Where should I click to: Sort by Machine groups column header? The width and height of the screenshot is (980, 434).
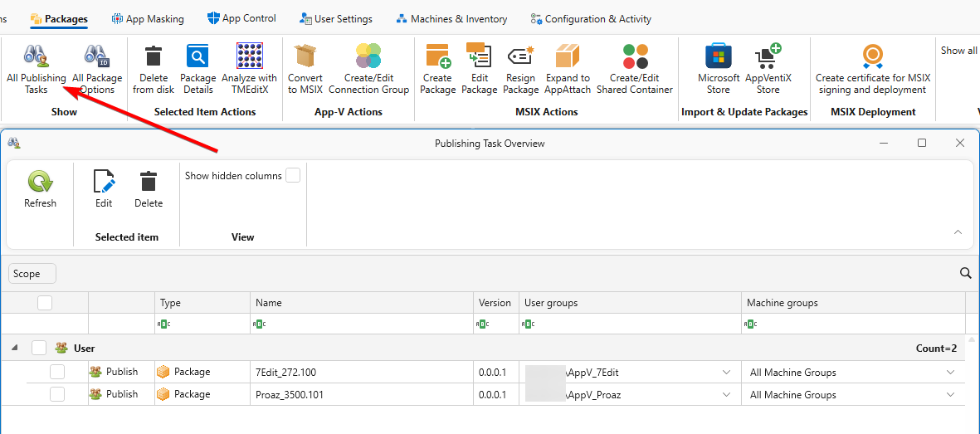pyautogui.click(x=854, y=303)
